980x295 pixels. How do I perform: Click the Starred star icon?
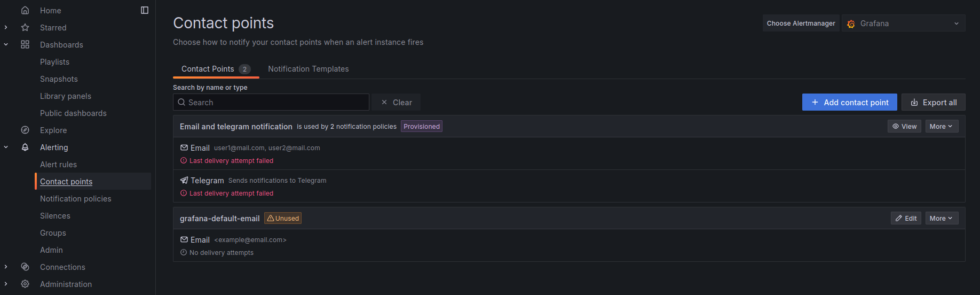(25, 27)
